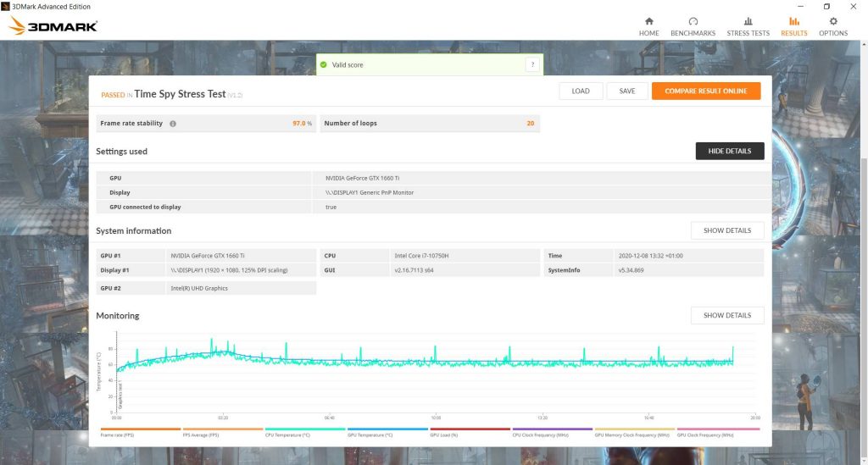Expand Monitoring SHOW DETAILS
The height and width of the screenshot is (465, 868).
pos(727,315)
